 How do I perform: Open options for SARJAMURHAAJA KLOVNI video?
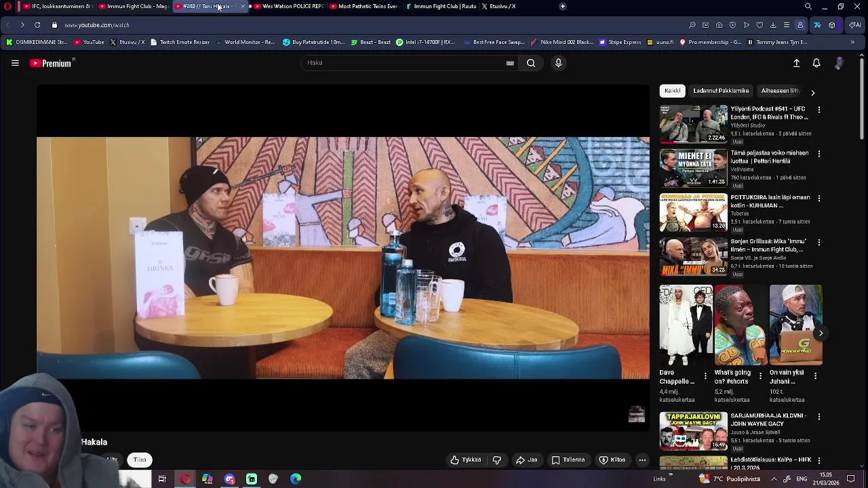click(819, 417)
